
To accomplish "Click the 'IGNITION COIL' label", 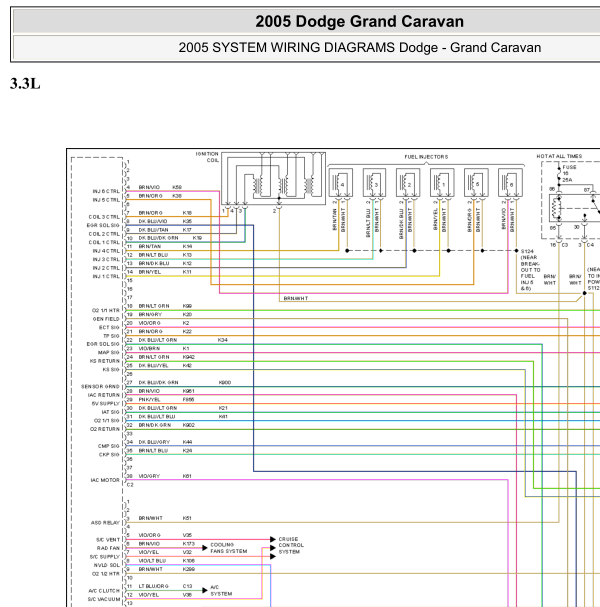I will 207,157.
